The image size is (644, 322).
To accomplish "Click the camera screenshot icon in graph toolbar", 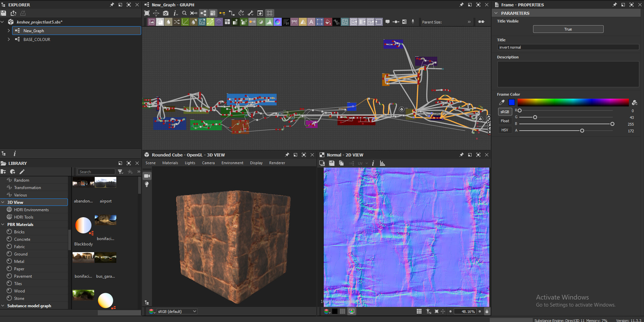I will click(166, 13).
